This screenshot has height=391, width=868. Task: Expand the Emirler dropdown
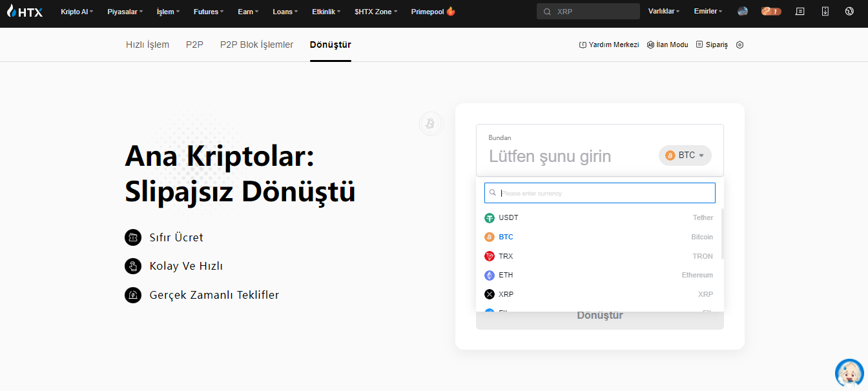tap(708, 12)
